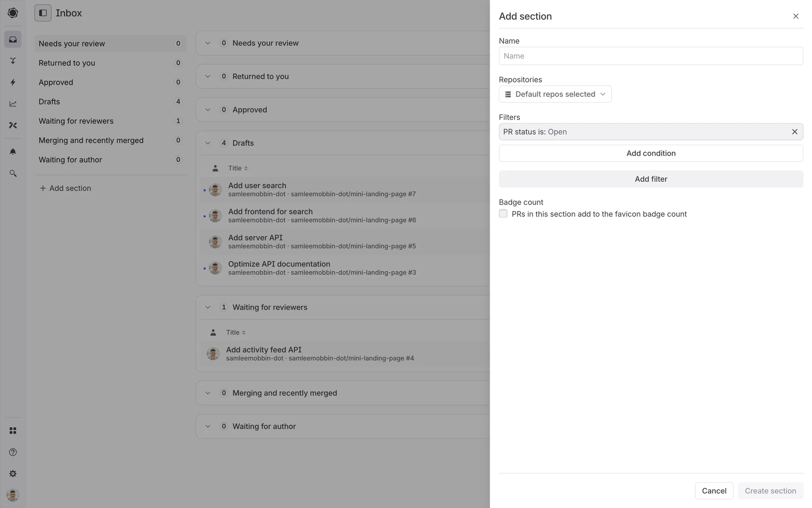
Task: Collapse the Drafts section chevron
Action: (208, 143)
